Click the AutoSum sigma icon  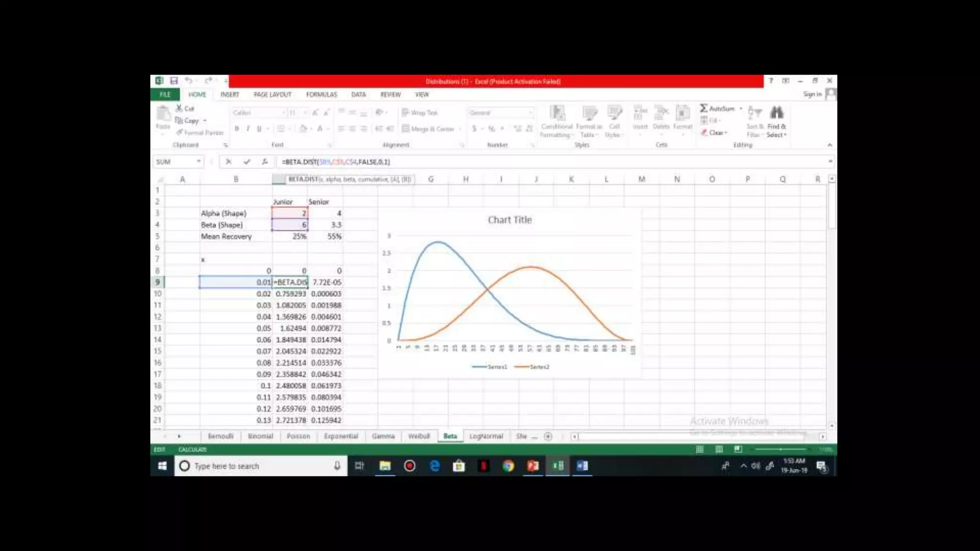[703, 109]
